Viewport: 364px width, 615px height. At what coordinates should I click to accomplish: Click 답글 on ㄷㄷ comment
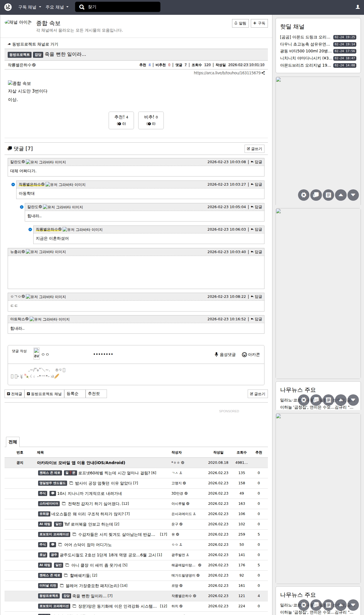coord(257,297)
